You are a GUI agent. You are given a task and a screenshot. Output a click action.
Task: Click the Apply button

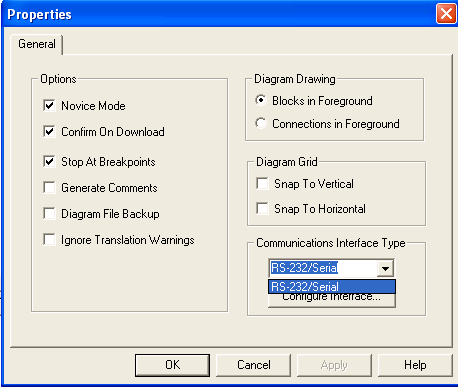[334, 365]
